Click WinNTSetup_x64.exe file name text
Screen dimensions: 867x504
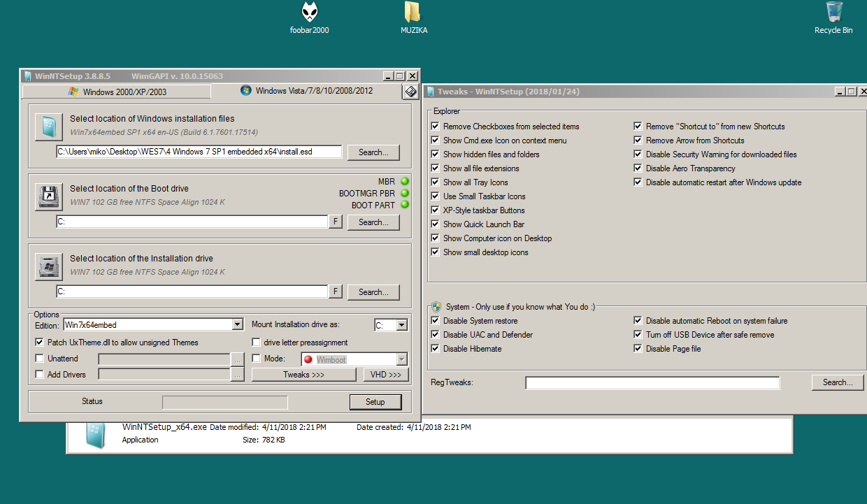164,426
